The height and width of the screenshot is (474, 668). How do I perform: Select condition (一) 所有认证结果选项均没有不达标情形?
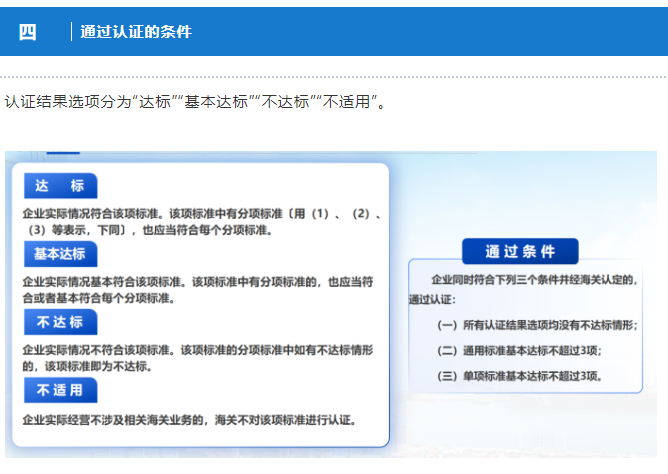click(537, 325)
